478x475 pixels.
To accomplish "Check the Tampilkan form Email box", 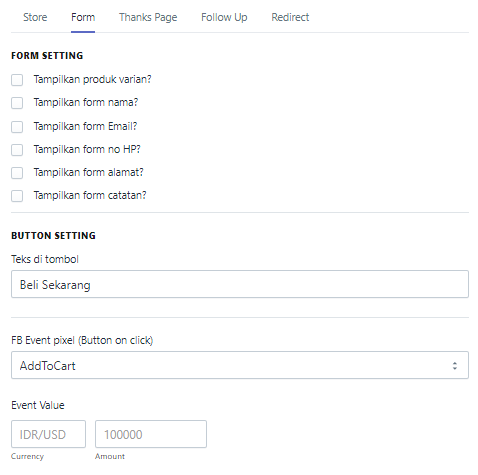I will (x=17, y=127).
